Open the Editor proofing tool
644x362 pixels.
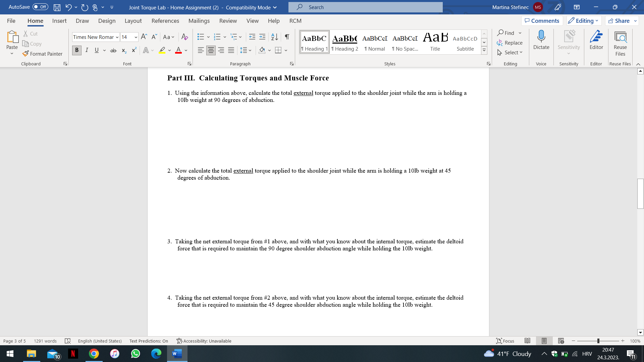tap(596, 40)
